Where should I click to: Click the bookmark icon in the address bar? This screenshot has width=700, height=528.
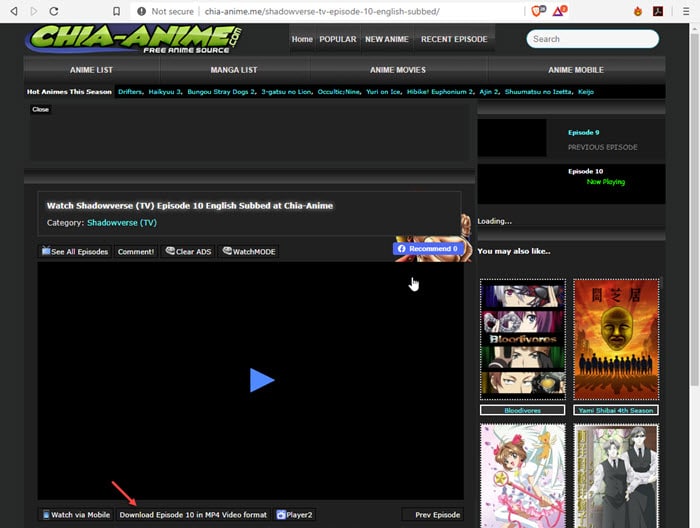coord(116,11)
